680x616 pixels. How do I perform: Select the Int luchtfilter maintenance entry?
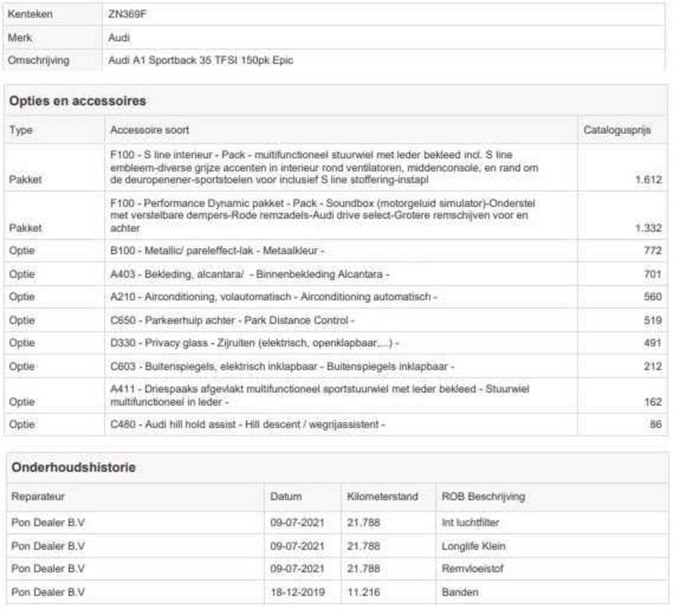pyautogui.click(x=470, y=522)
